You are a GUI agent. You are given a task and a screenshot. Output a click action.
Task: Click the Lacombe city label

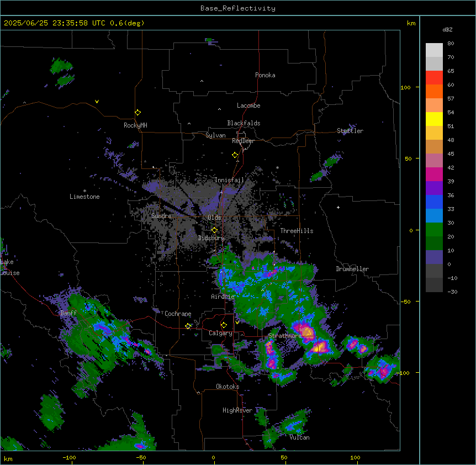pyautogui.click(x=248, y=105)
